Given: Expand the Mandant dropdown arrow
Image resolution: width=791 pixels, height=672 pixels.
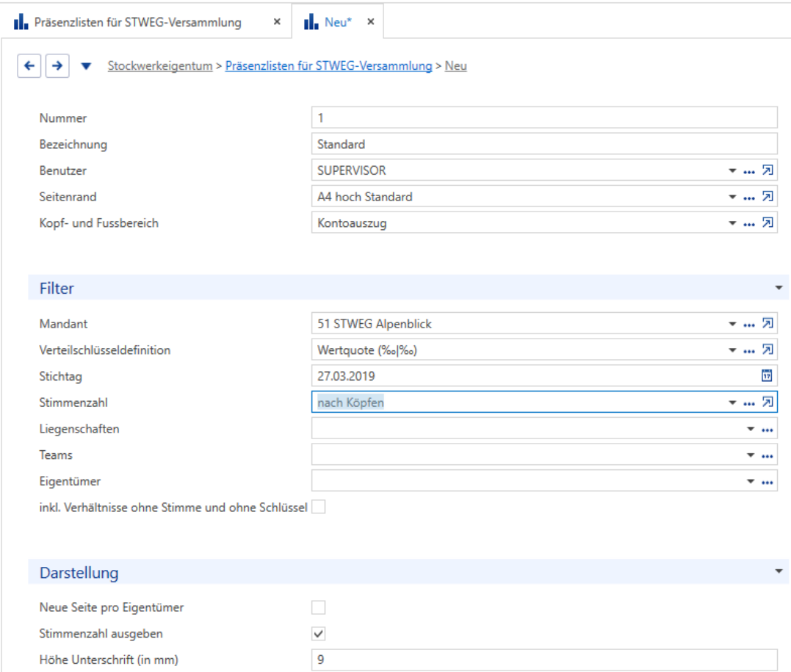Looking at the screenshot, I should point(732,325).
